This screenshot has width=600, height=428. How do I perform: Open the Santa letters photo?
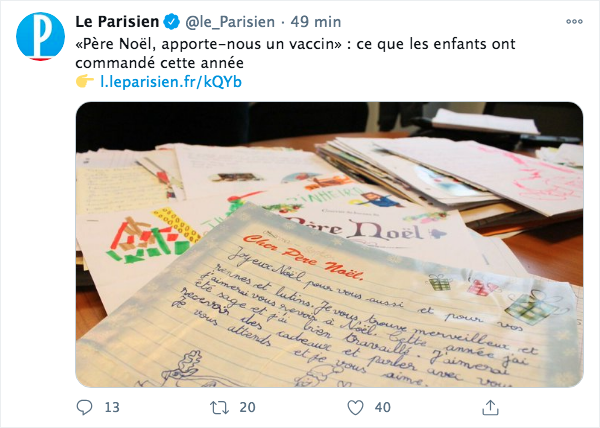click(x=329, y=245)
